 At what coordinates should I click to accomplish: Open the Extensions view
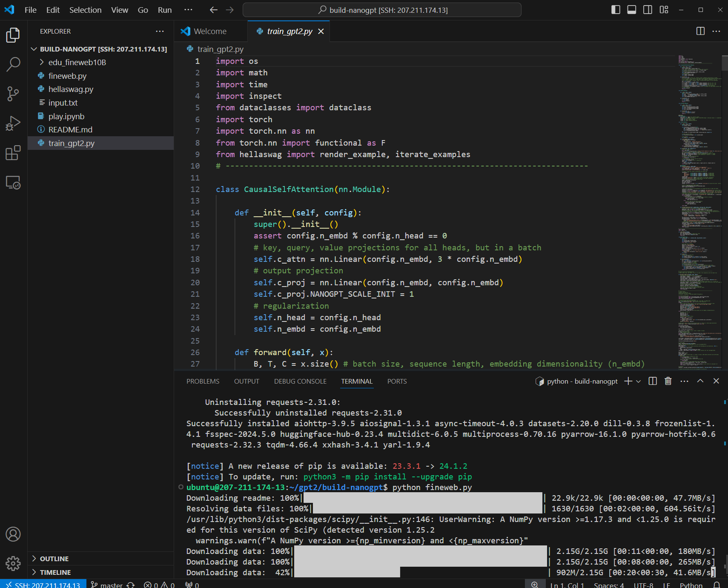pos(13,153)
